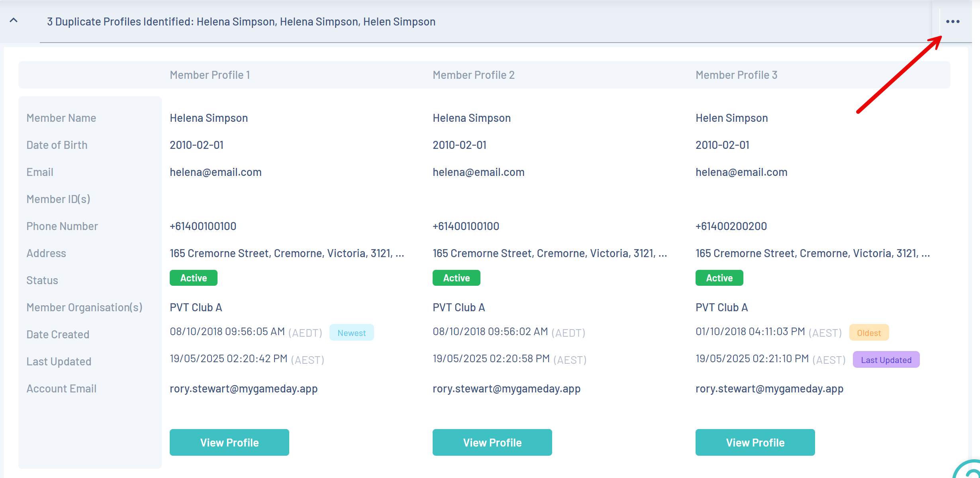Image resolution: width=980 pixels, height=478 pixels.
Task: Collapse the duplicate profiles section chevron
Action: (x=14, y=20)
